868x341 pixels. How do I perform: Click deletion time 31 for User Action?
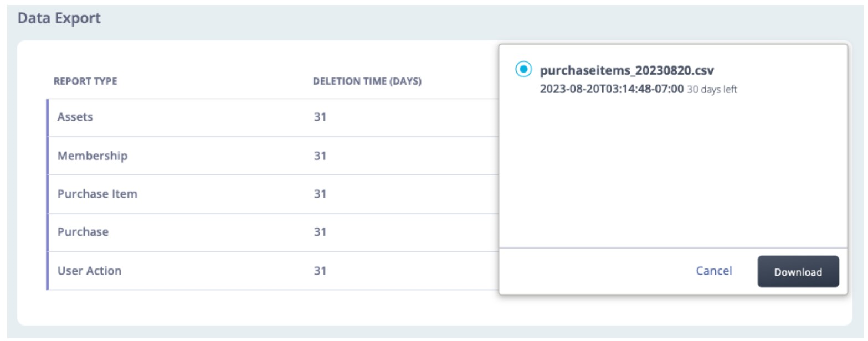pos(320,271)
